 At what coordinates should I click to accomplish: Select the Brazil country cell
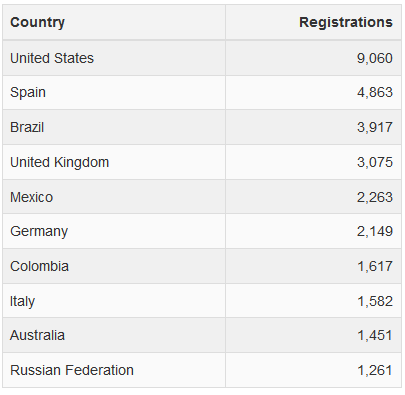114,127
